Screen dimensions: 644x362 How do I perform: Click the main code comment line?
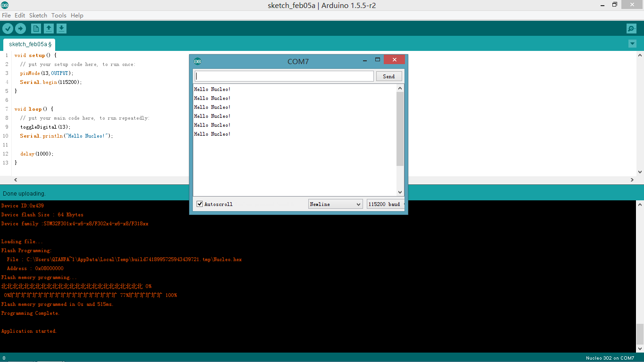pyautogui.click(x=85, y=118)
